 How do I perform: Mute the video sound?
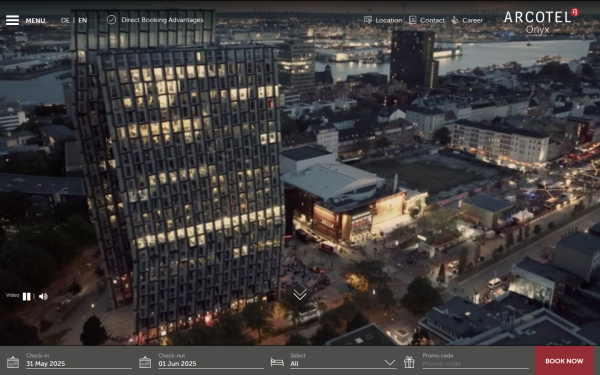[x=43, y=297]
